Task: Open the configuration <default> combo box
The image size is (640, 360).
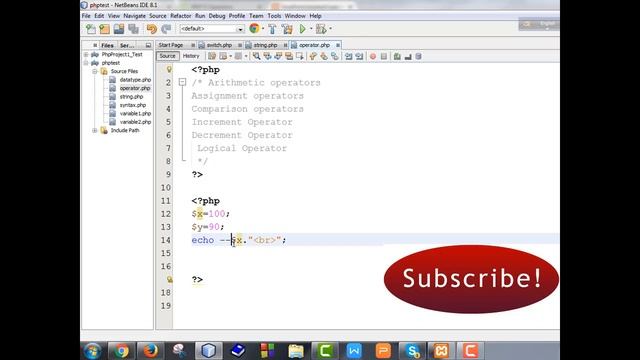Action: 211,29
